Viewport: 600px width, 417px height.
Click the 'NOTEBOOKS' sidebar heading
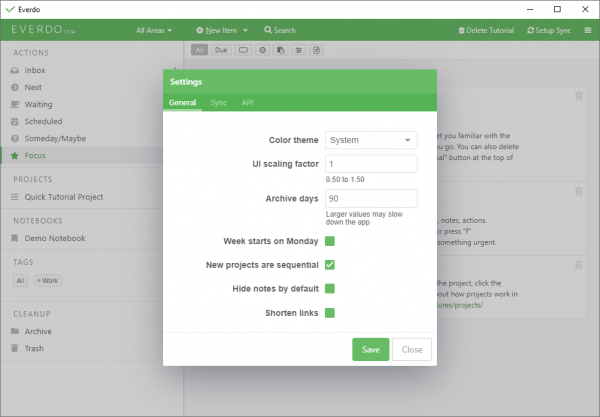38,221
